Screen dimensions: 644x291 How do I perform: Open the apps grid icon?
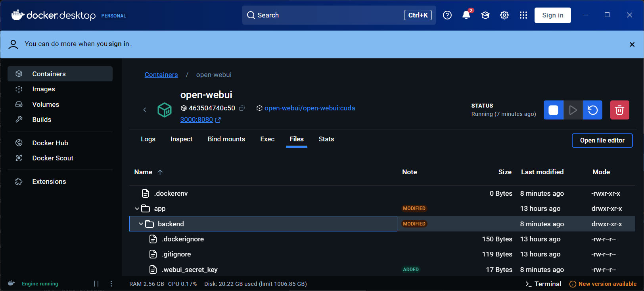coord(523,15)
